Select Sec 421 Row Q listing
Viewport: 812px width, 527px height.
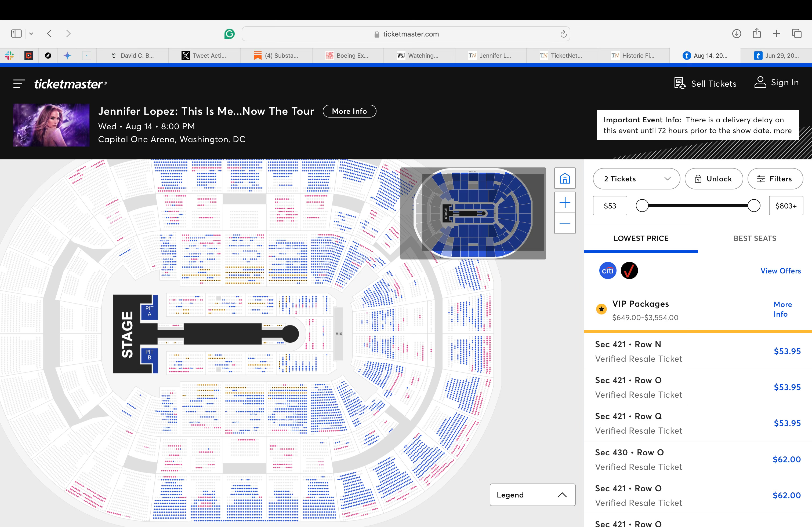pyautogui.click(x=698, y=423)
